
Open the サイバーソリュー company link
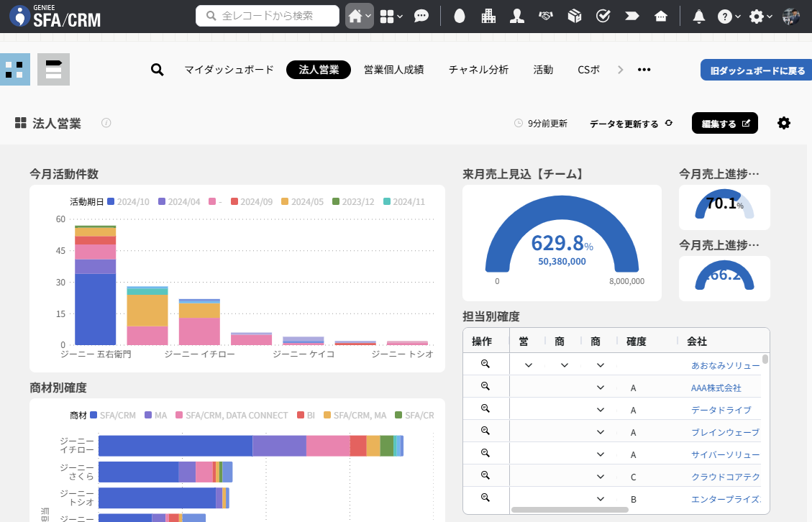point(726,454)
